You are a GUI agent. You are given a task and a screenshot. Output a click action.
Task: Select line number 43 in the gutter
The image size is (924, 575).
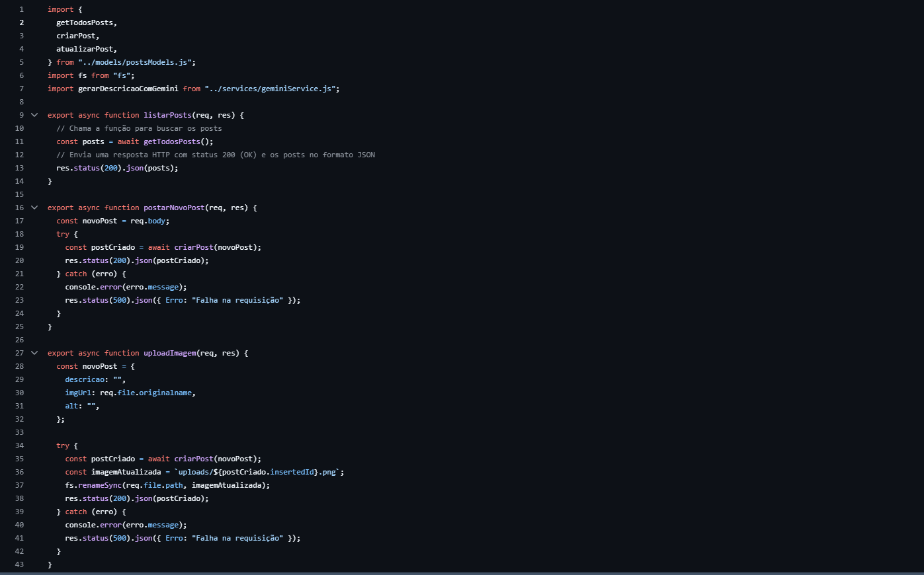coord(19,564)
